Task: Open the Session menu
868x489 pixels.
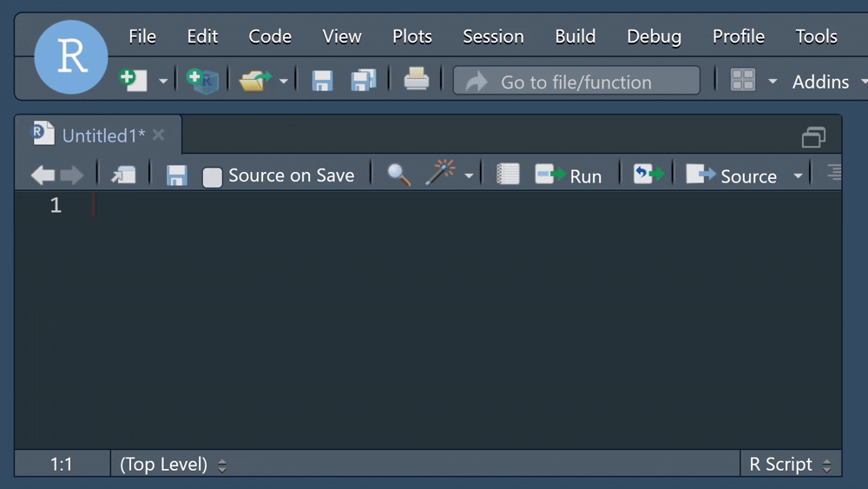Action: pos(493,36)
